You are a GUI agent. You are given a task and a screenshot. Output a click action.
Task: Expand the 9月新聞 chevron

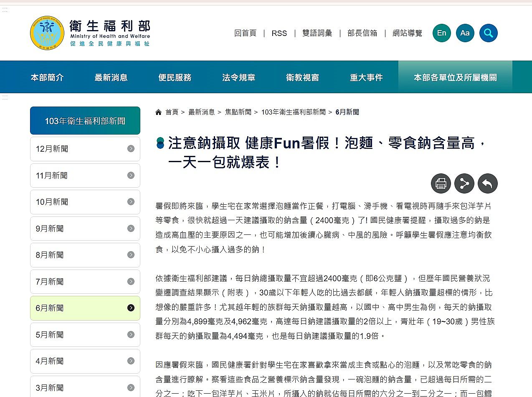click(131, 229)
